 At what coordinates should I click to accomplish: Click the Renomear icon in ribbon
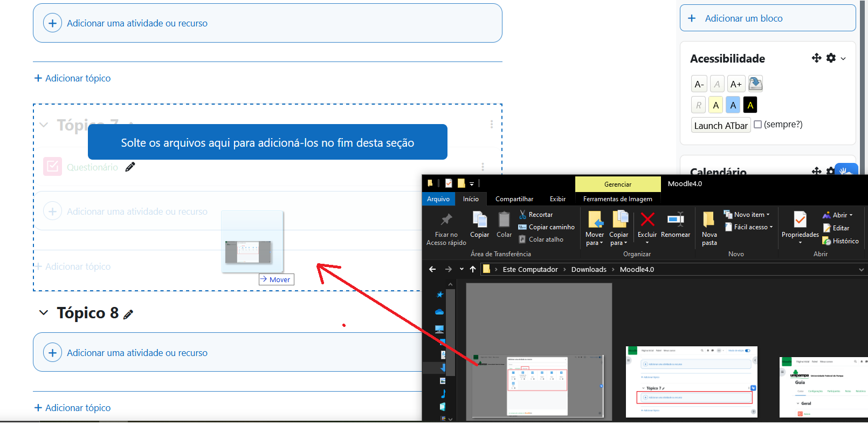pos(675,220)
